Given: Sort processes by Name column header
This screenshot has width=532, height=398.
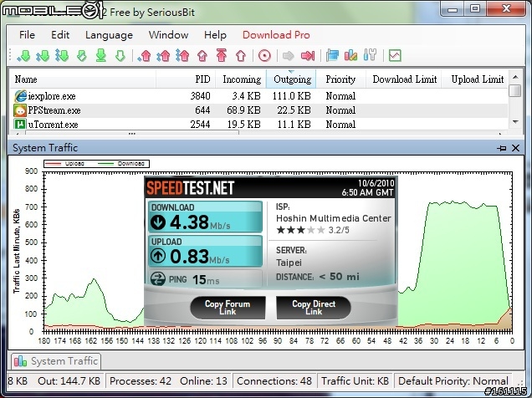Looking at the screenshot, I should pos(83,79).
